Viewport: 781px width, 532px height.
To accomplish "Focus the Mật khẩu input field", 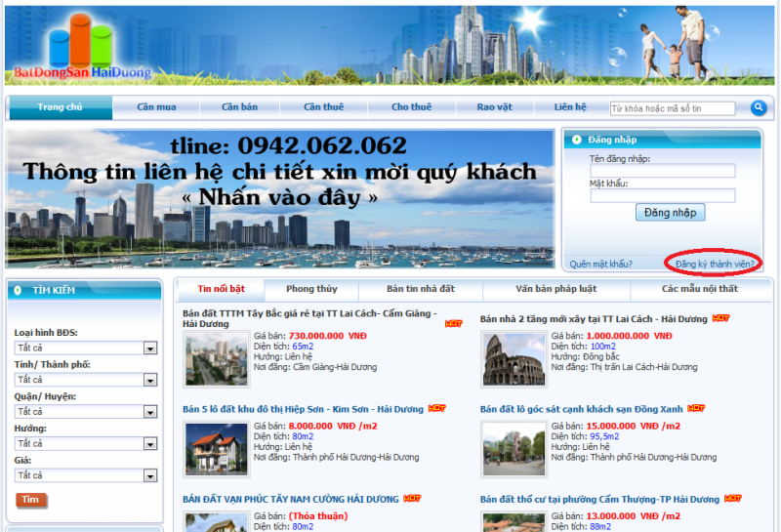I will click(x=663, y=196).
